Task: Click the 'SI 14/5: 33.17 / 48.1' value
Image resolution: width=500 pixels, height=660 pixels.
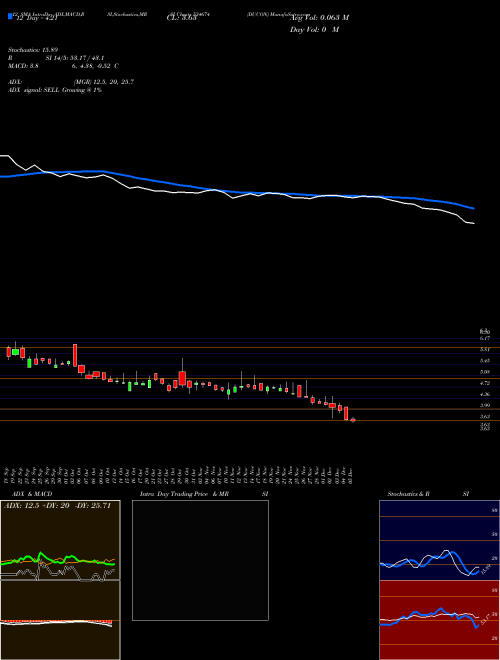Action: tap(75, 58)
